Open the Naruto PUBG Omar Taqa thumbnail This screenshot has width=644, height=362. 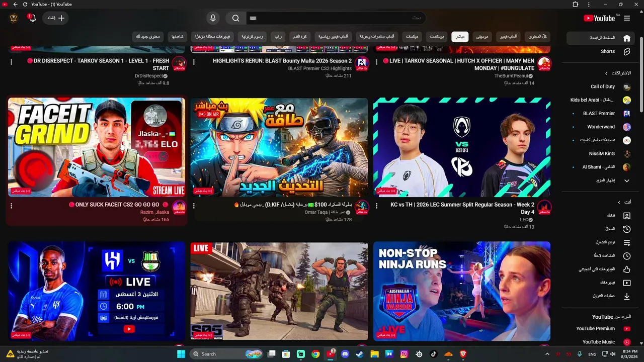pos(279,147)
